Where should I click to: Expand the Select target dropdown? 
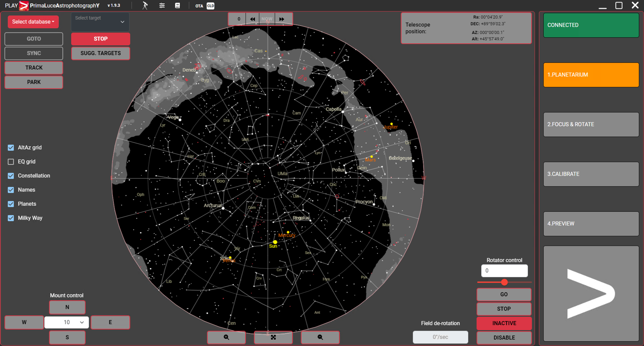pos(100,22)
